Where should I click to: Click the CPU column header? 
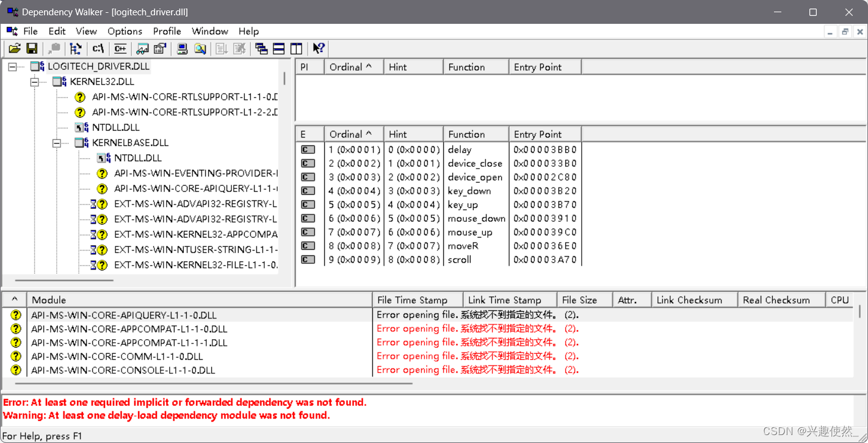[x=840, y=300]
